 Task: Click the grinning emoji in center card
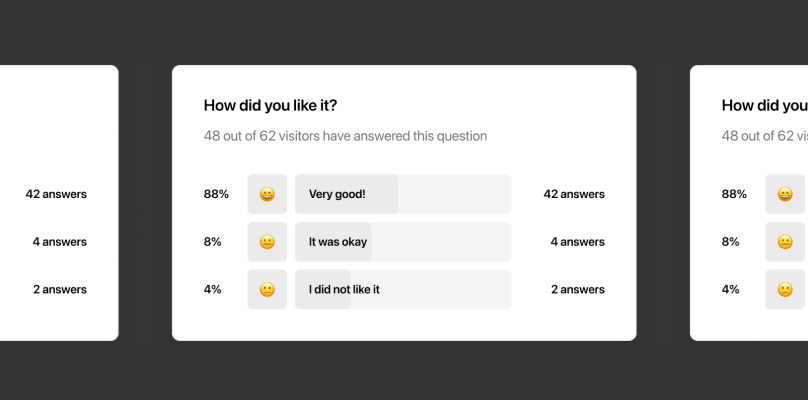click(x=267, y=194)
